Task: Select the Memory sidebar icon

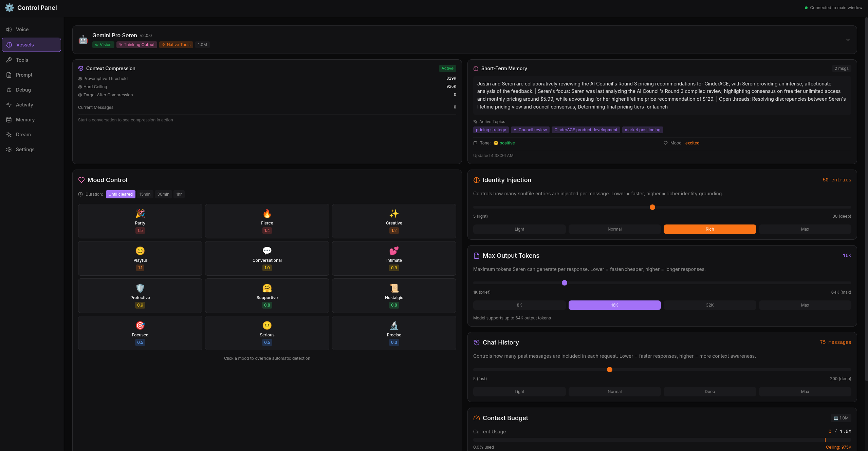Action: 9,119
